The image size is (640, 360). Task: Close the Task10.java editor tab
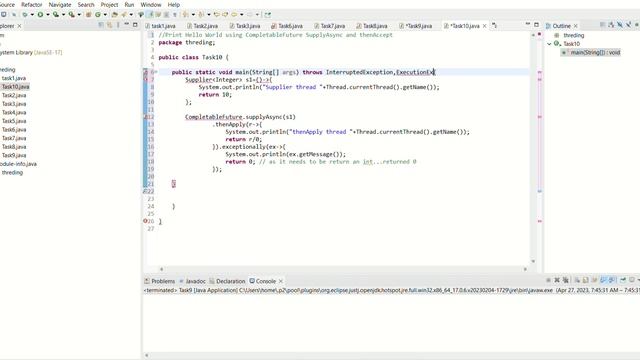click(484, 26)
